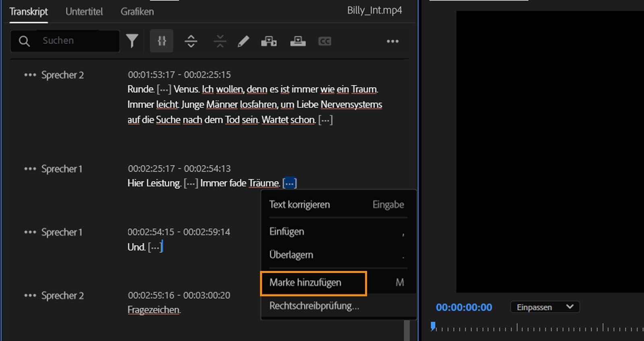Screen dimensions: 644x341
Task: Open the transcript filter funnel
Action: 132,41
